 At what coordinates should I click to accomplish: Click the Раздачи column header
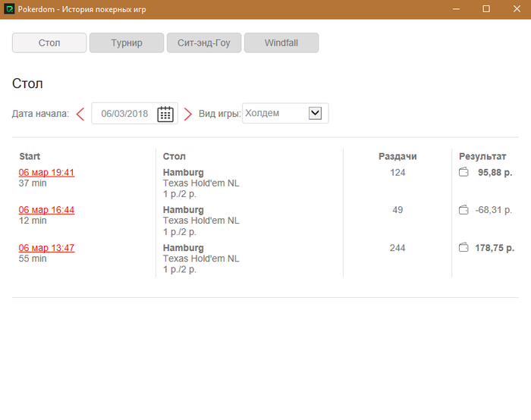click(x=397, y=156)
